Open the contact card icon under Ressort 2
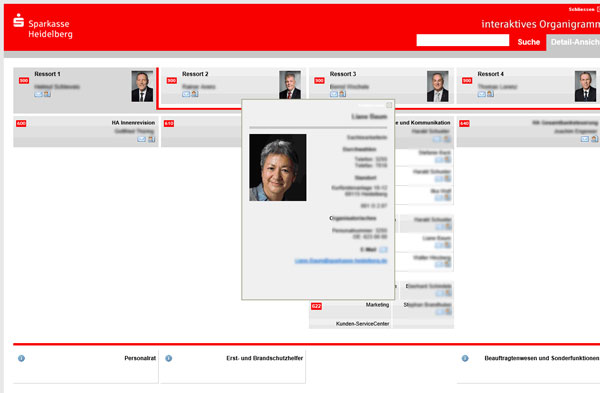The height and width of the screenshot is (393, 600). click(x=195, y=94)
